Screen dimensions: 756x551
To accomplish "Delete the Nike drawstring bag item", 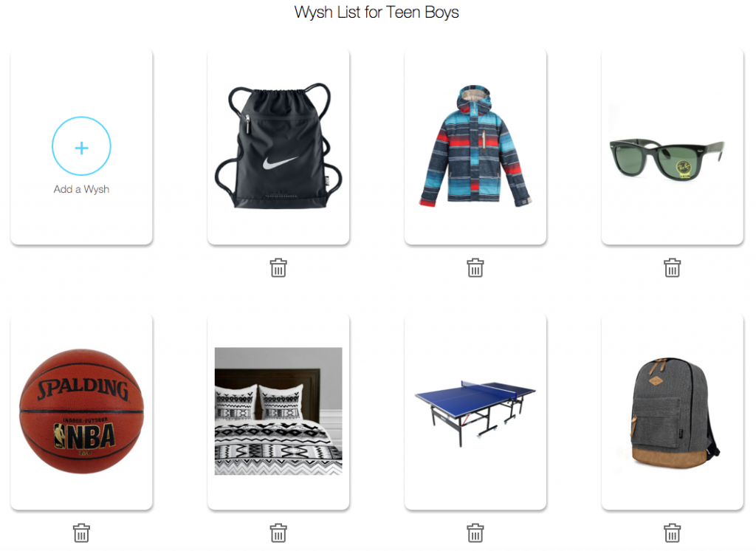I will coord(278,268).
